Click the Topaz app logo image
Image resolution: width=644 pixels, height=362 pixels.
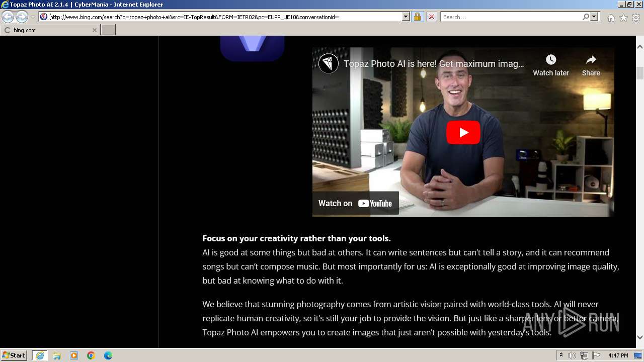click(x=252, y=48)
